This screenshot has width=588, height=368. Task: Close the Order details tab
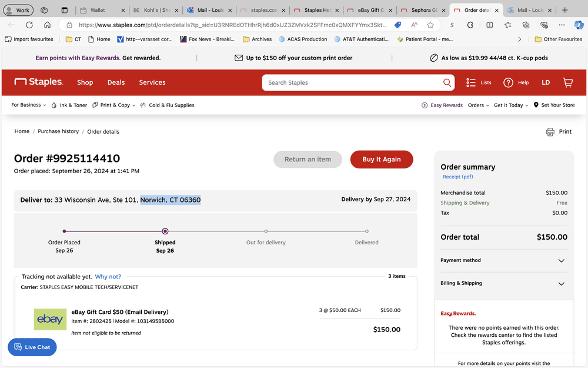tap(496, 11)
